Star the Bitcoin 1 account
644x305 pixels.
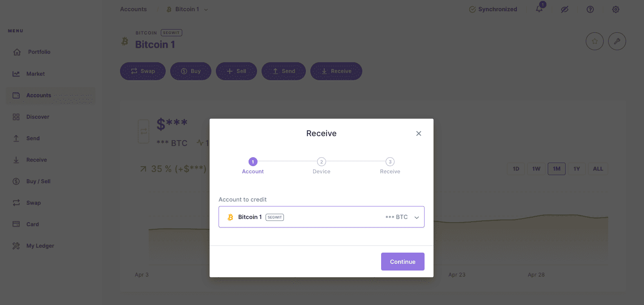tap(595, 41)
